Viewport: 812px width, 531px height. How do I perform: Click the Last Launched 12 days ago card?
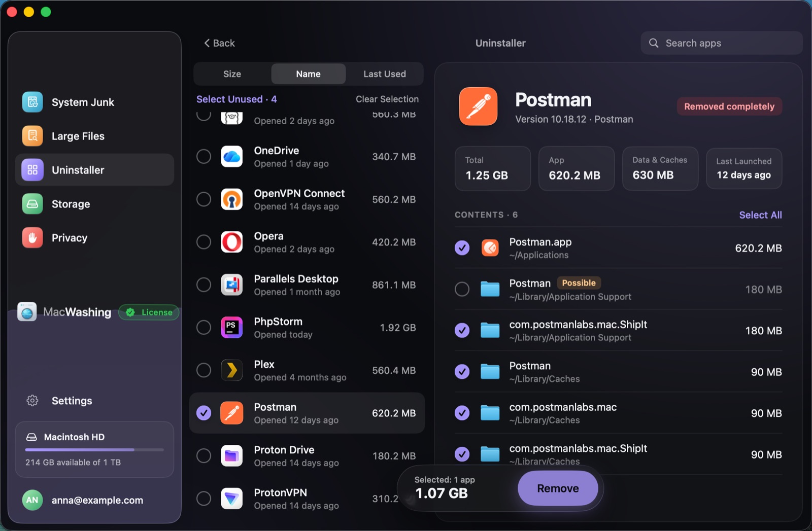point(744,168)
